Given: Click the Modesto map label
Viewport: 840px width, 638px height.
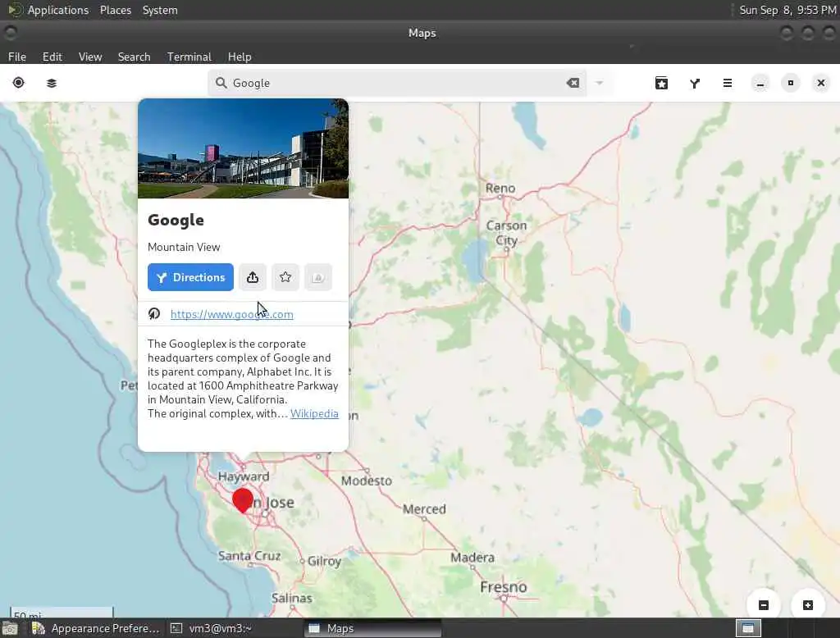Looking at the screenshot, I should (x=367, y=481).
